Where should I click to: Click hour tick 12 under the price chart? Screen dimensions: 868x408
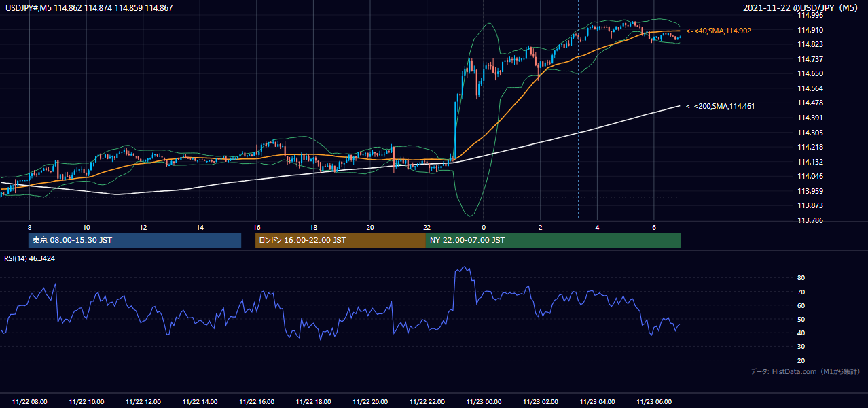(x=143, y=227)
